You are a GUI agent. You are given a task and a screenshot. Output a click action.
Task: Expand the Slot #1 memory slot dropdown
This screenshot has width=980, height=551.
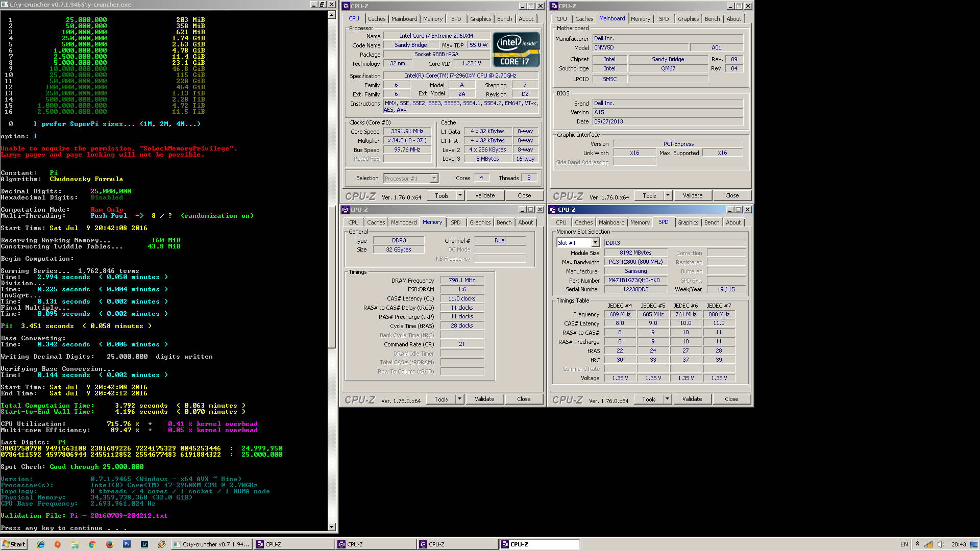tap(595, 243)
